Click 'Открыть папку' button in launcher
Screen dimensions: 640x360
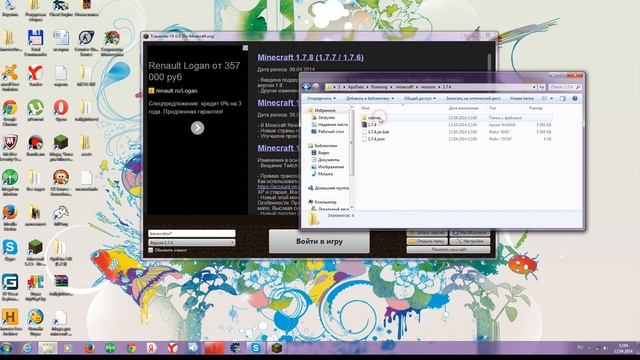427,241
